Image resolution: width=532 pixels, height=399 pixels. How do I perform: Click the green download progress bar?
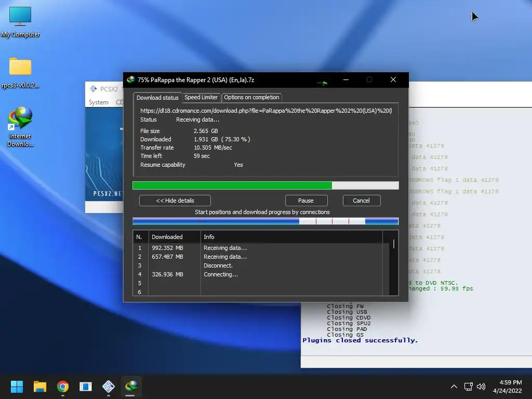[265, 185]
